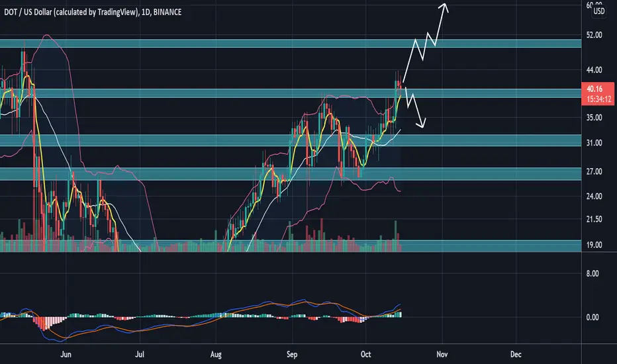Click the 8.00 MACD axis label

coord(593,274)
